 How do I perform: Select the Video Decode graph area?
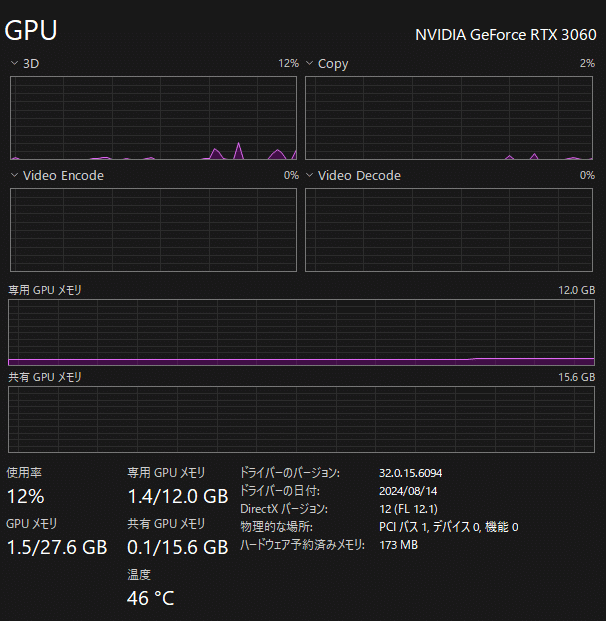pos(449,229)
